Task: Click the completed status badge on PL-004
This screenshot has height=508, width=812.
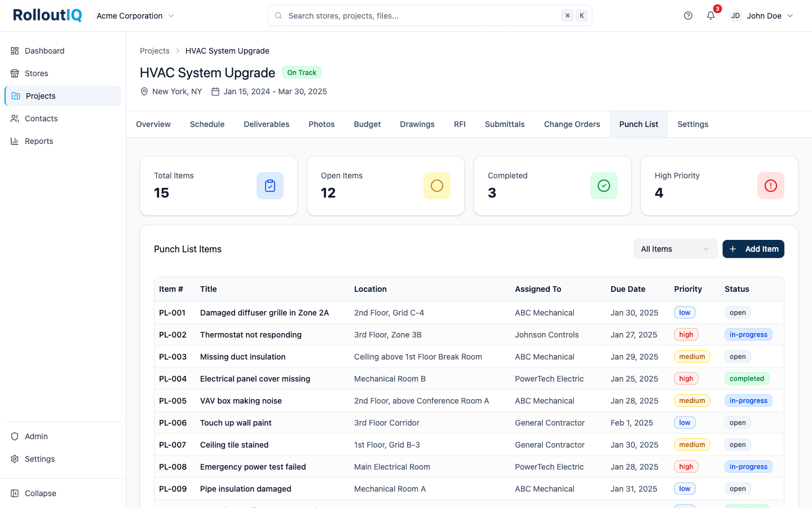Action: [x=747, y=379]
